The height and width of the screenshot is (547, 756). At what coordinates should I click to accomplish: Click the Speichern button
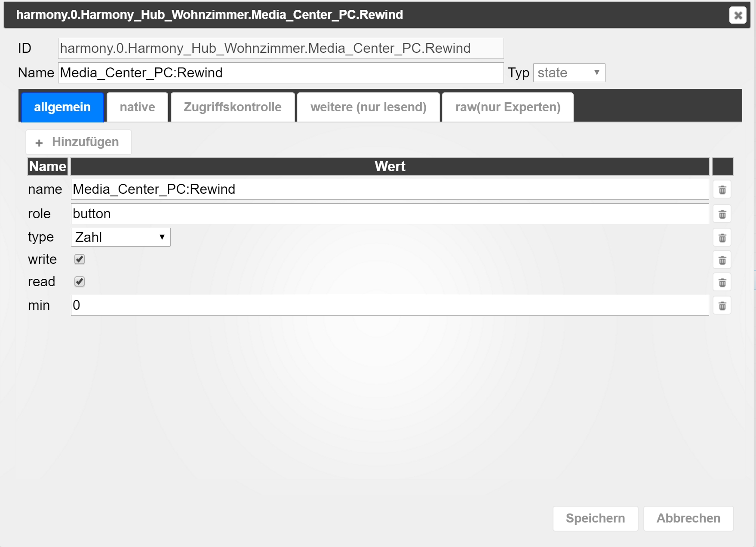595,518
